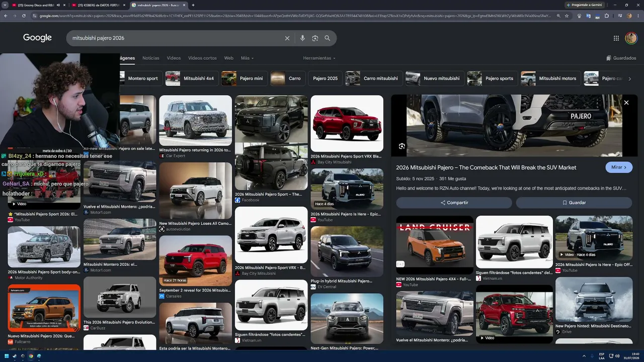Screen dimensions: 644x362
Task: Open red Pajero Sport VRX Bay City image
Action: (x=347, y=124)
